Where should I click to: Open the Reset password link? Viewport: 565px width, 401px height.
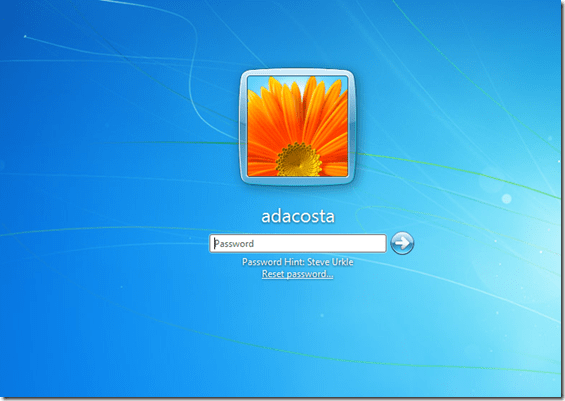(x=298, y=274)
